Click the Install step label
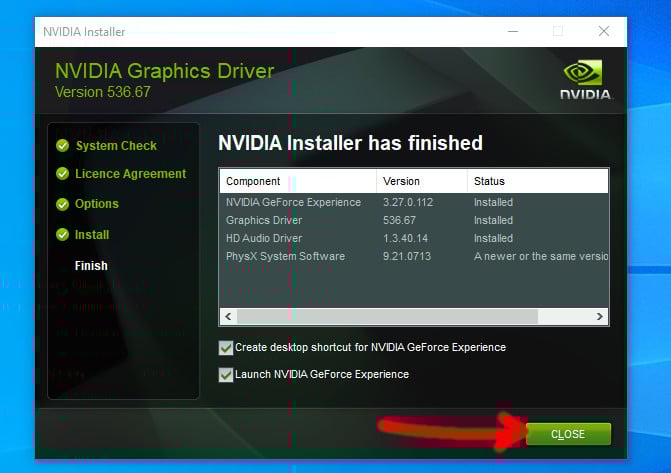 point(92,235)
